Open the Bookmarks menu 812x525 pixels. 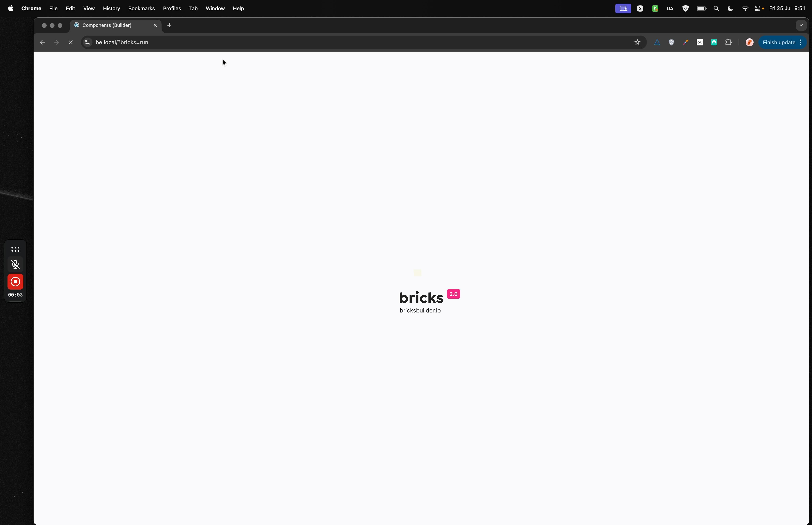tap(141, 8)
